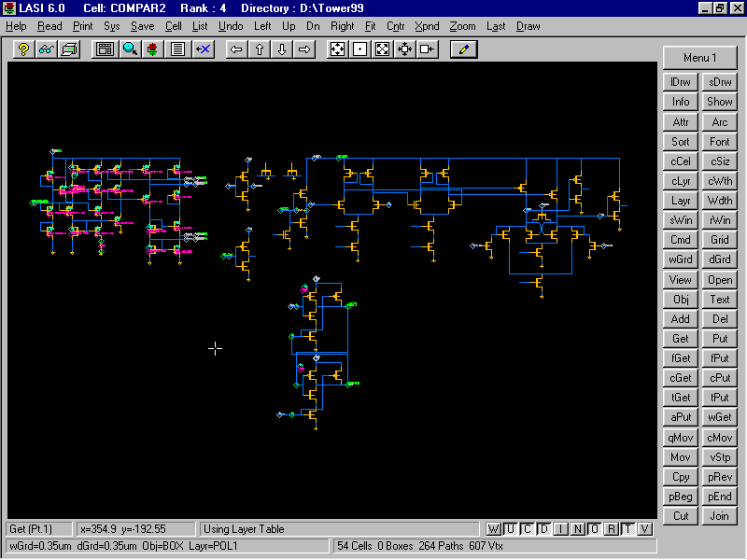The width and height of the screenshot is (747, 560).
Task: Toggle the N flag in status bar
Action: click(x=577, y=529)
